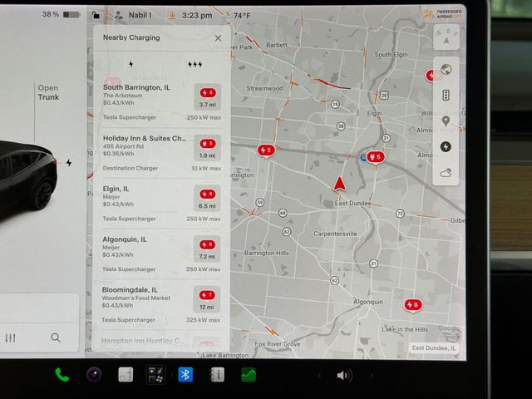The width and height of the screenshot is (532, 399).
Task: Toggle satellite globe map view
Action: tap(446, 70)
